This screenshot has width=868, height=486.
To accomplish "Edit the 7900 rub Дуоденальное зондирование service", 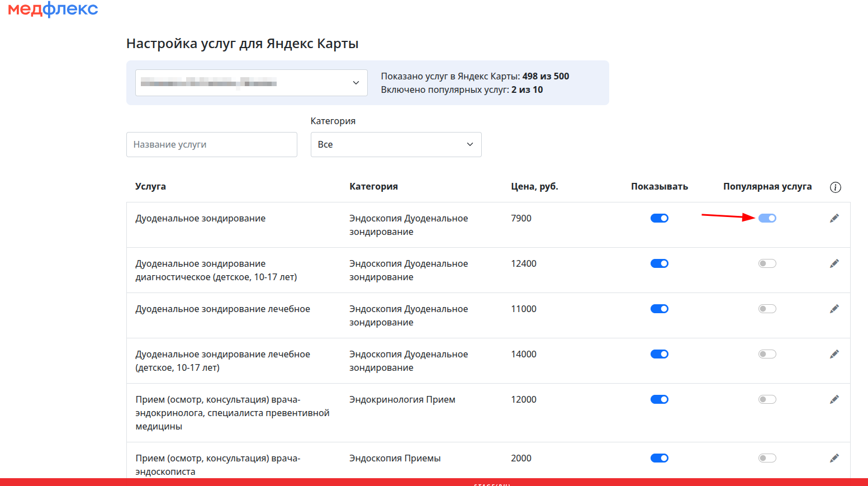I will [834, 219].
